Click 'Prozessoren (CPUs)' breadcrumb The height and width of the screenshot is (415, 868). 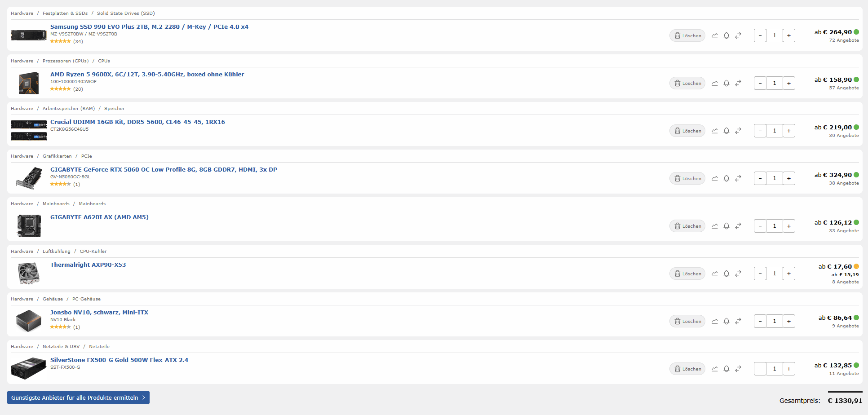pos(66,61)
